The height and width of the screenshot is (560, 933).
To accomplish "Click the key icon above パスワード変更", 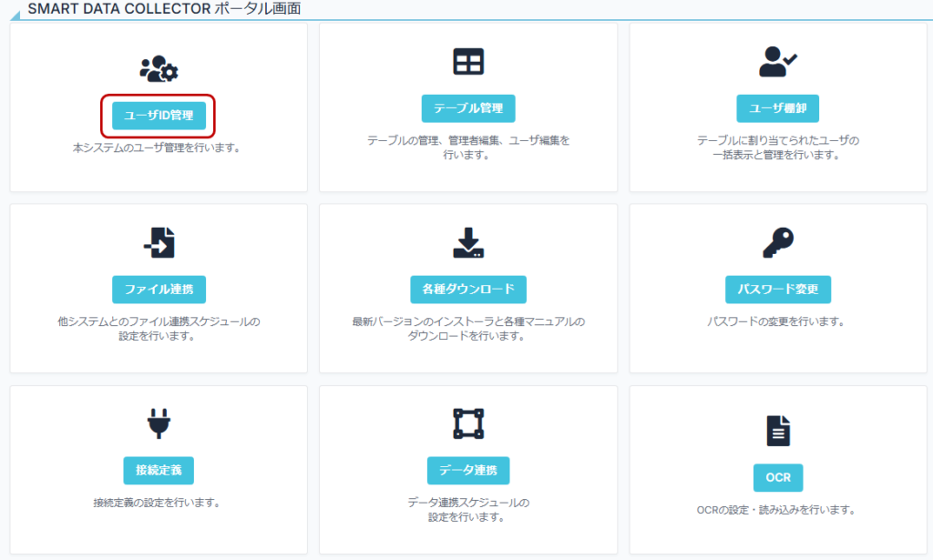I will [777, 240].
